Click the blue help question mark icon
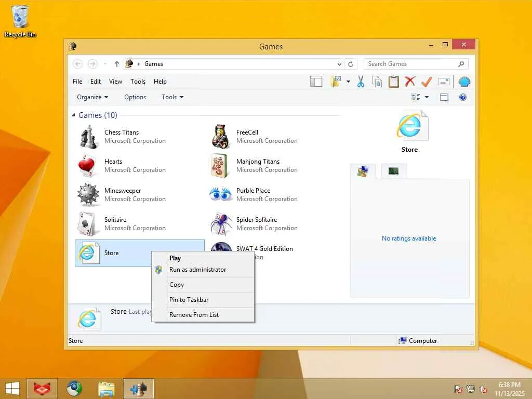 coord(463,97)
